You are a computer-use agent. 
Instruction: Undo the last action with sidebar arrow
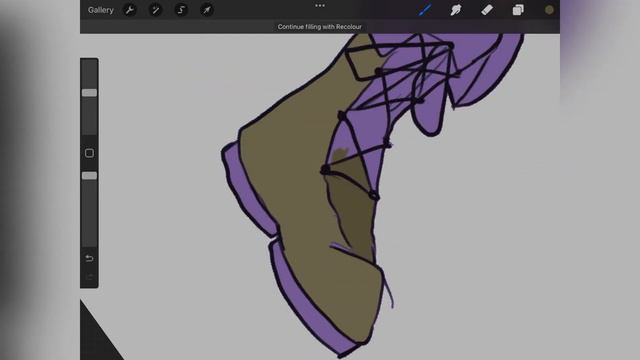pyautogui.click(x=89, y=258)
